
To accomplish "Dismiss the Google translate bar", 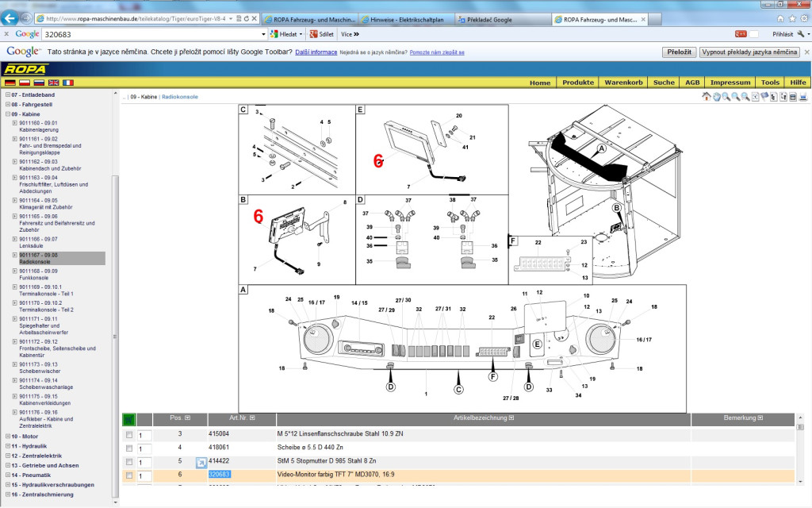I will pyautogui.click(x=806, y=52).
